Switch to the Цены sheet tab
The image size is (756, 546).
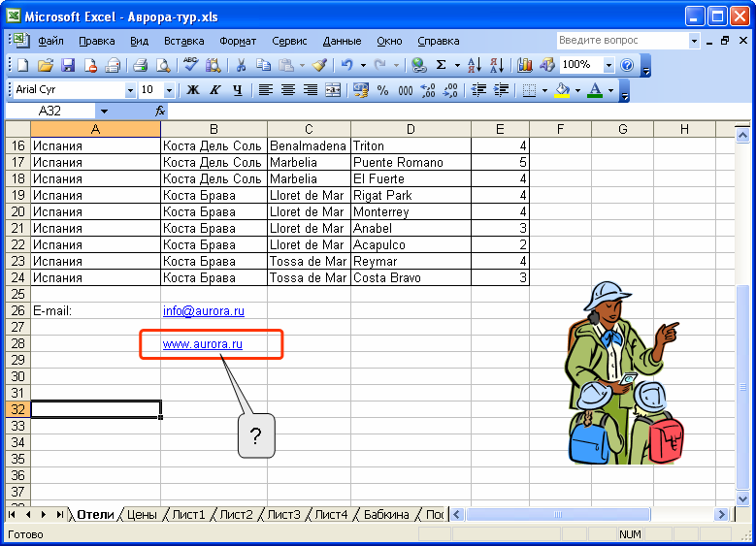coord(142,515)
